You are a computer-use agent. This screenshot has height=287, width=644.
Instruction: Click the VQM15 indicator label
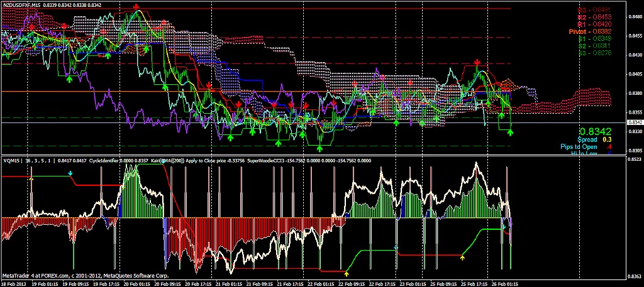pyautogui.click(x=11, y=160)
